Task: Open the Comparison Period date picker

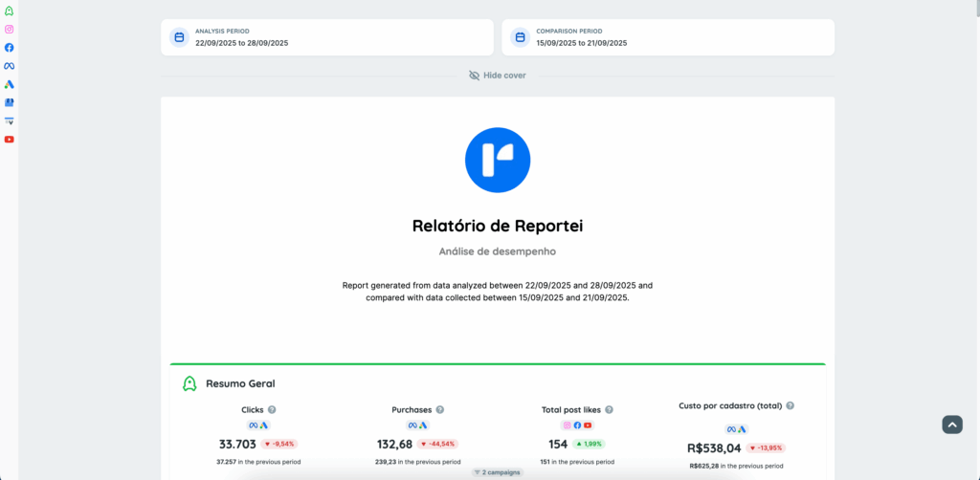Action: pos(667,37)
